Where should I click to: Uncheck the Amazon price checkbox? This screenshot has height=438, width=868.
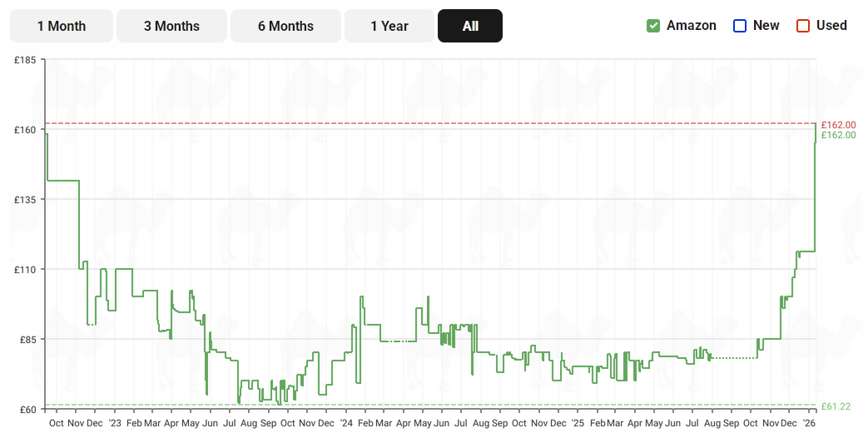653,26
